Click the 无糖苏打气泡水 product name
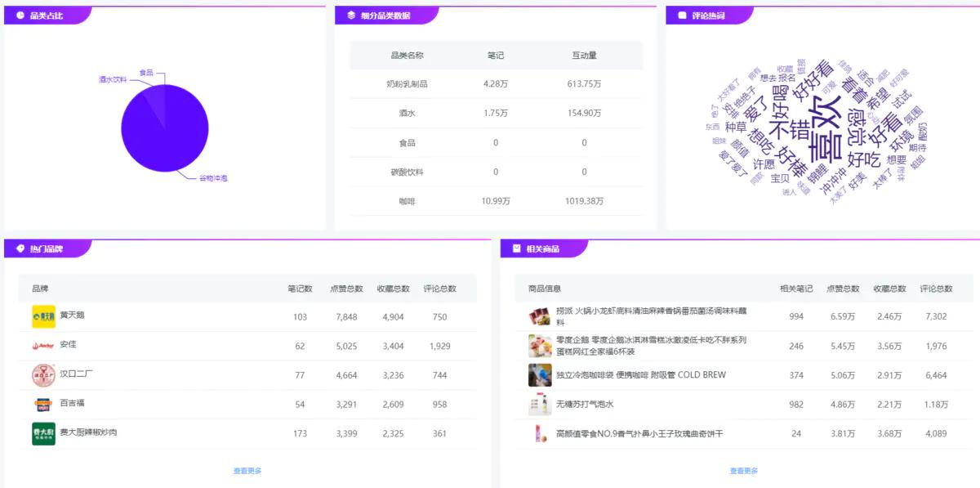 [x=584, y=405]
